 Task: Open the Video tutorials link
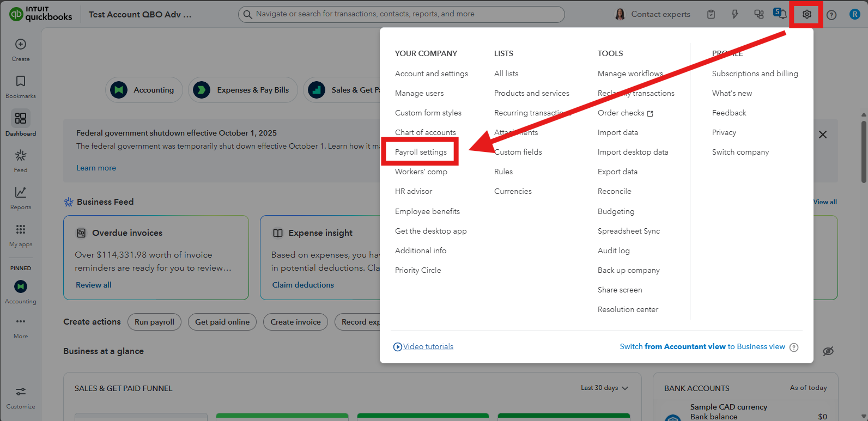pos(428,346)
